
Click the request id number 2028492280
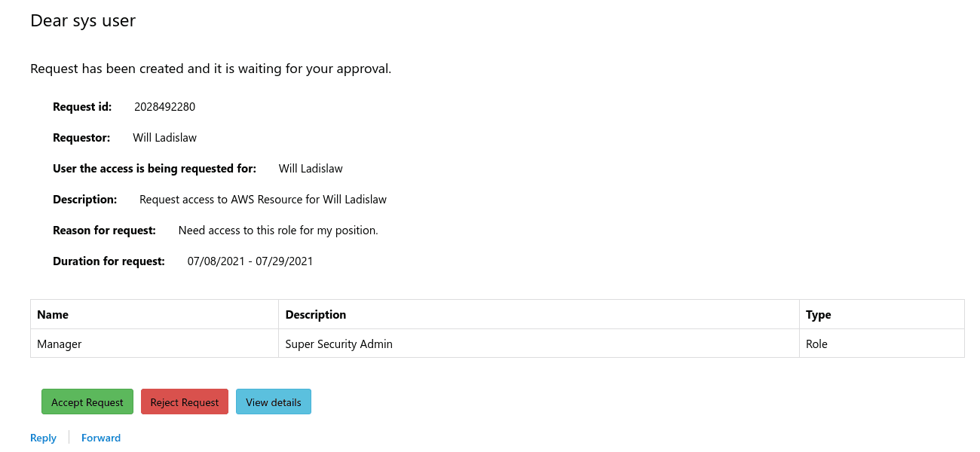coord(164,107)
